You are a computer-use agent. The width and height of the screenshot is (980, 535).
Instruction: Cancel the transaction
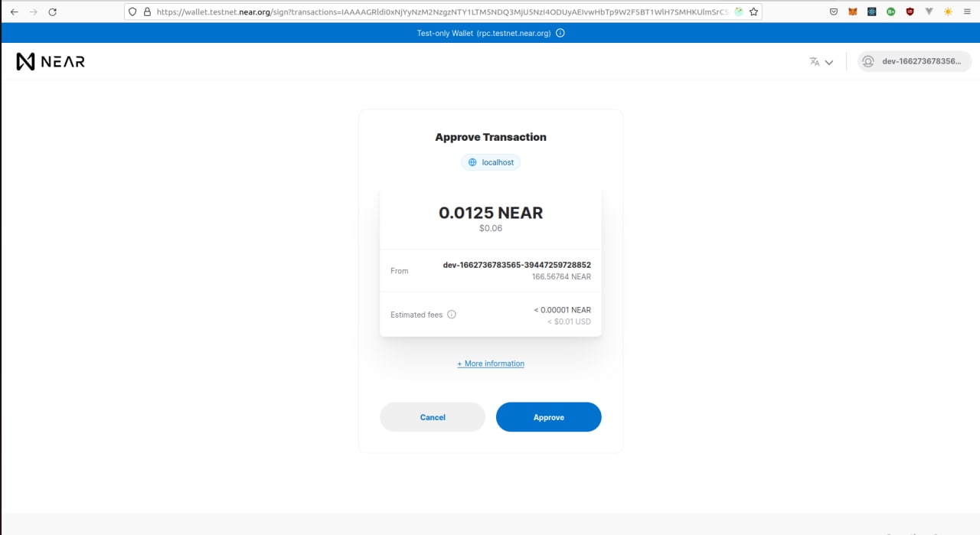point(433,417)
